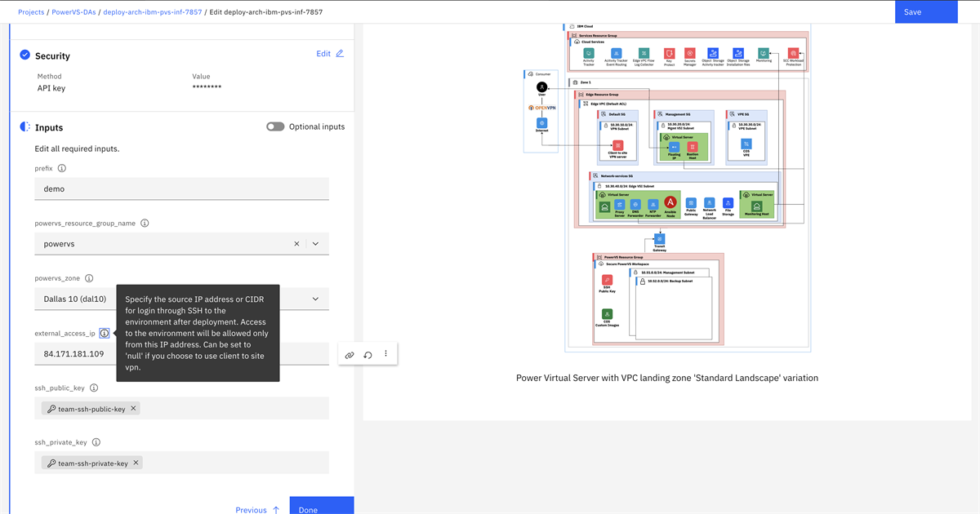Screen dimensions: 980x514
Task: Click info icon next to powervs_zone
Action: tap(89, 278)
